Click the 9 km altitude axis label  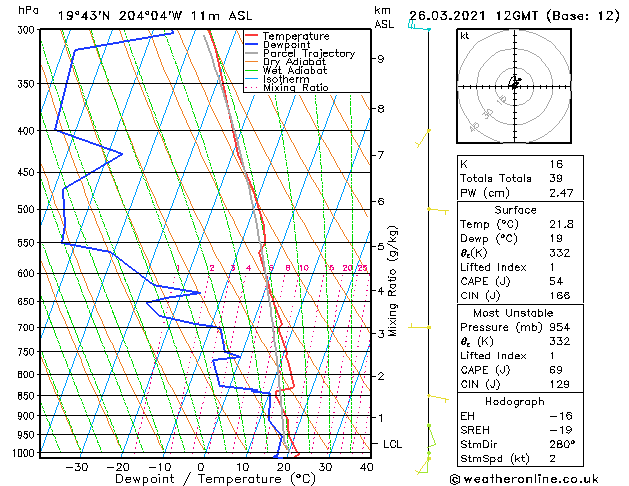click(x=381, y=59)
